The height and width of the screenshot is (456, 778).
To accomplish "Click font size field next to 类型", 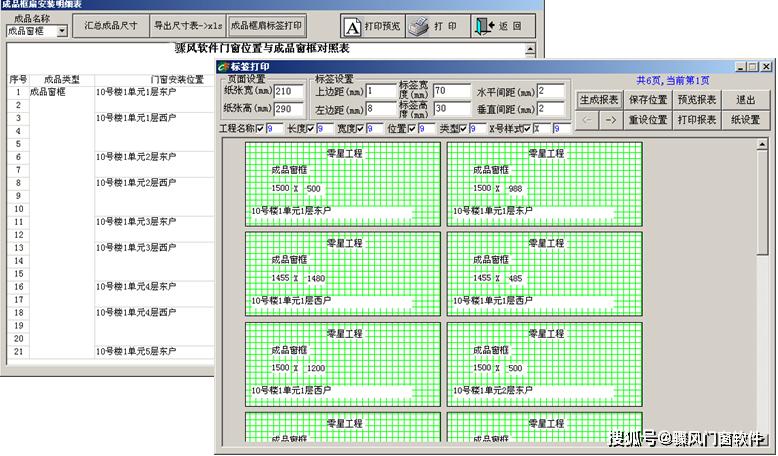I will [x=477, y=129].
